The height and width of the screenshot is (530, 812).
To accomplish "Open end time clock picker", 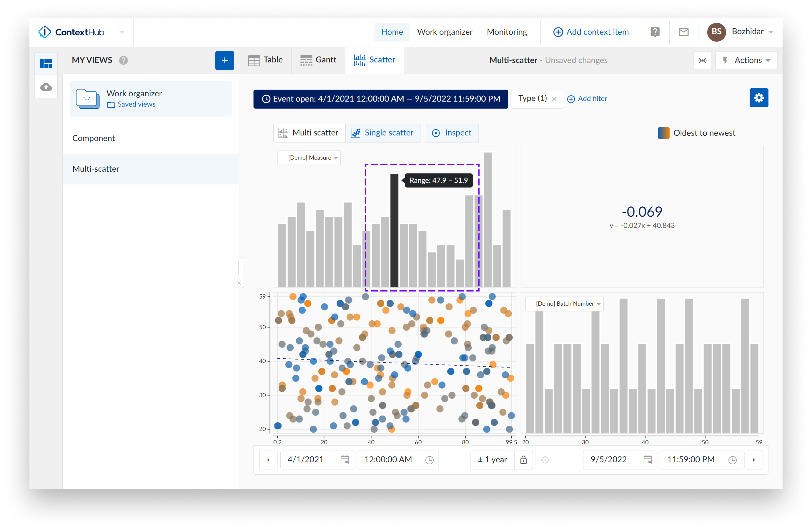I will pos(732,460).
